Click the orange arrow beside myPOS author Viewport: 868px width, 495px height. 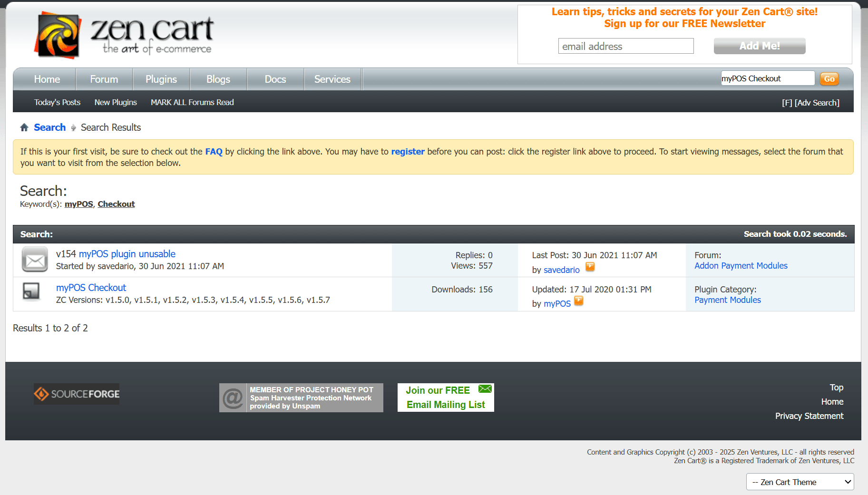coord(578,301)
